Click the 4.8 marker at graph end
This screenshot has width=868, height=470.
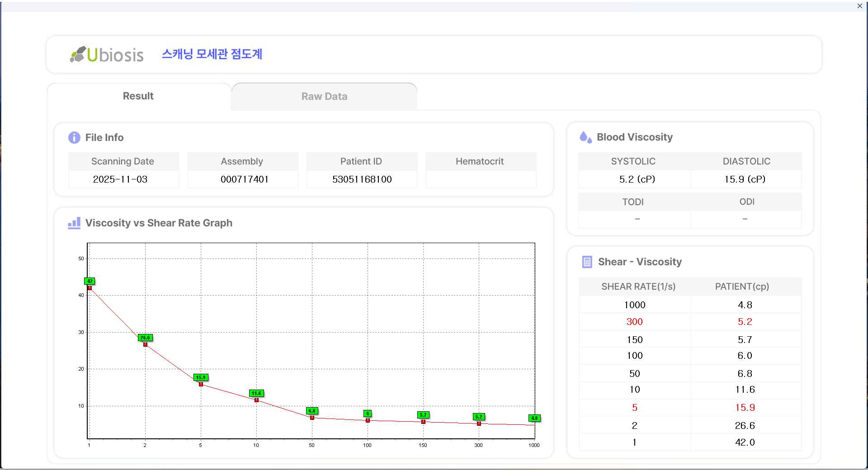pos(534,418)
